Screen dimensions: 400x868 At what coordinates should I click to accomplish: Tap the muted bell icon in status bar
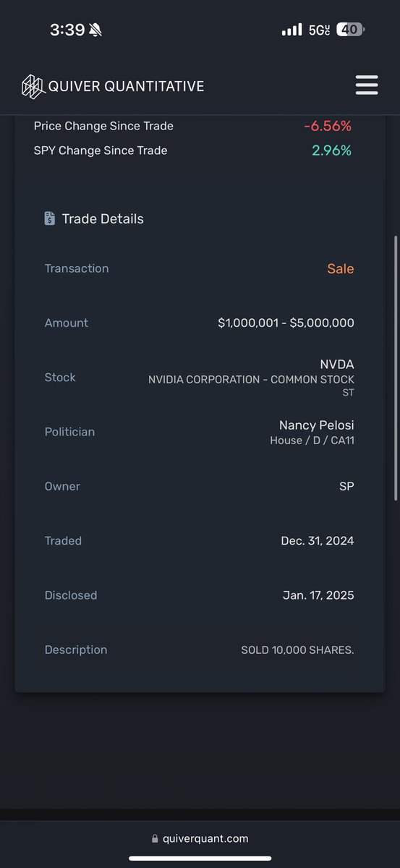click(95, 30)
